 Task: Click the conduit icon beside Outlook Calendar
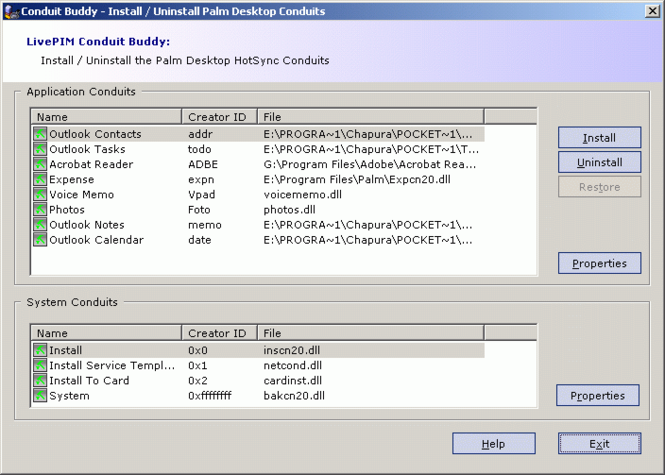click(40, 240)
